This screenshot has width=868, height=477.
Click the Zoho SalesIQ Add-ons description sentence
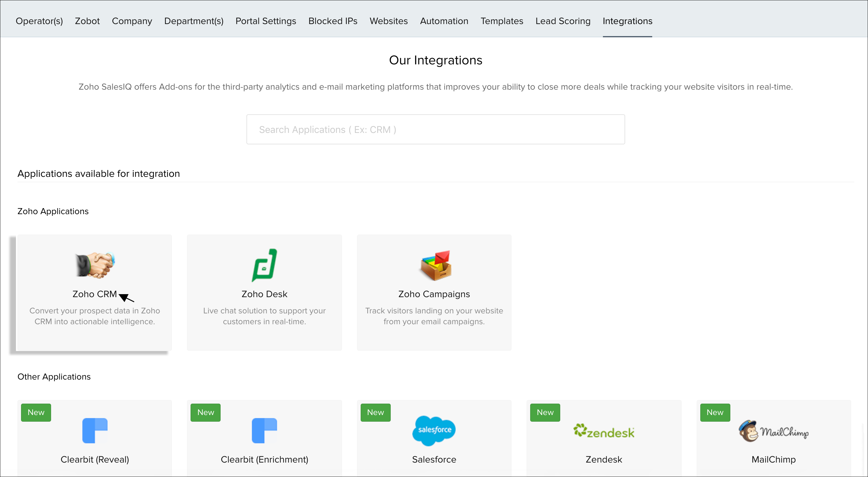(435, 87)
